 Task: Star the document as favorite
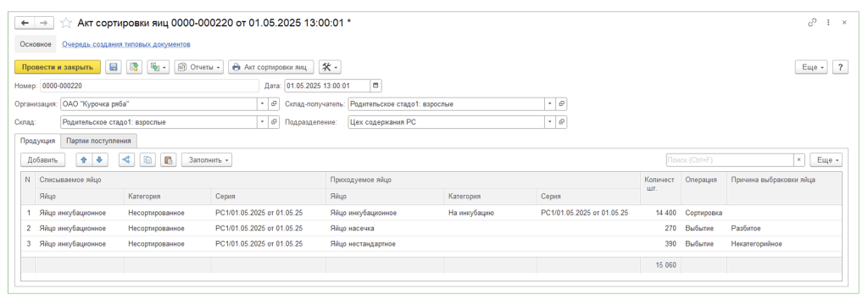click(x=66, y=23)
